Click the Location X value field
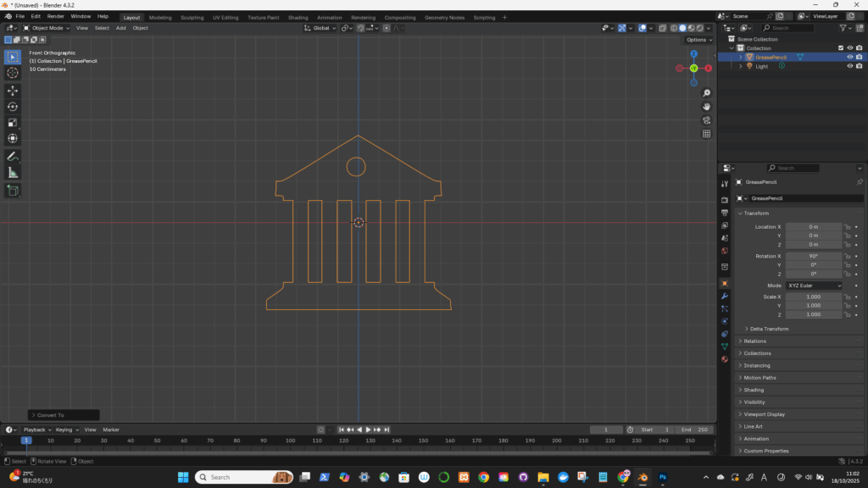 [x=814, y=227]
